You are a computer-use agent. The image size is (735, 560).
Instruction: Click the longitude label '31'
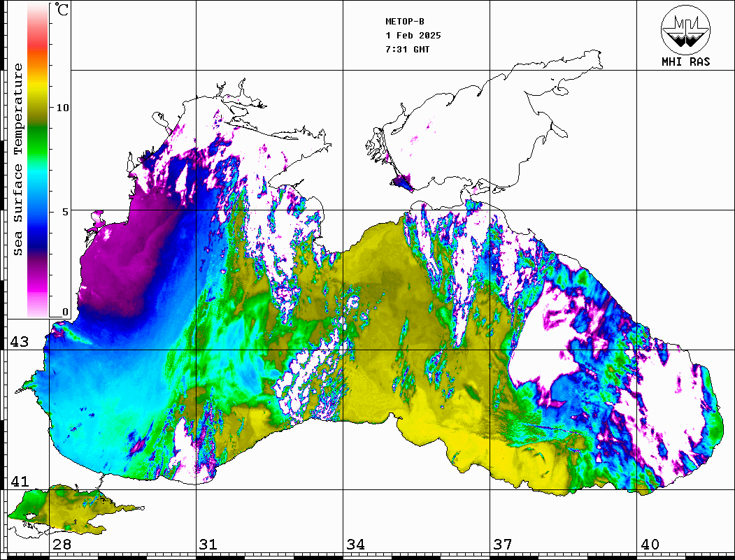(208, 545)
